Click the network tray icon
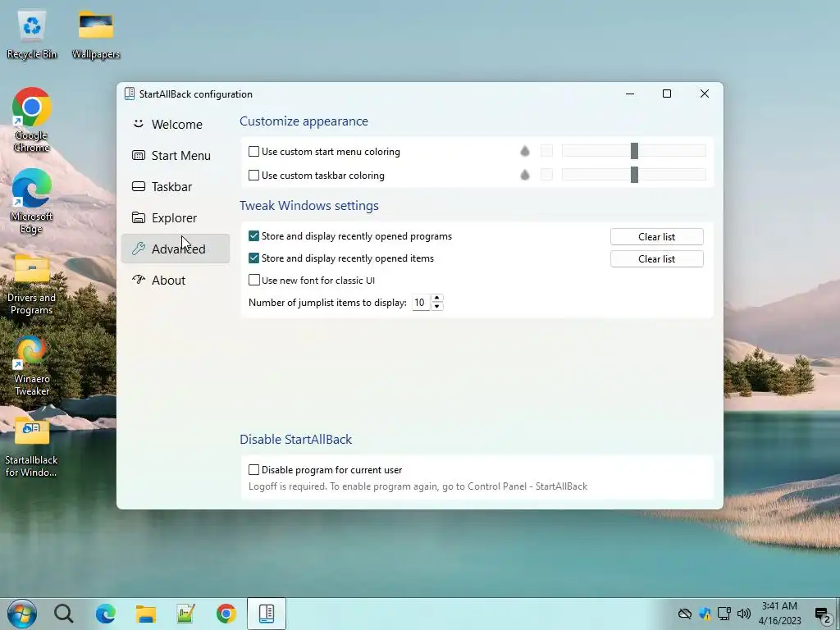Viewport: 840px width, 630px height. point(724,614)
